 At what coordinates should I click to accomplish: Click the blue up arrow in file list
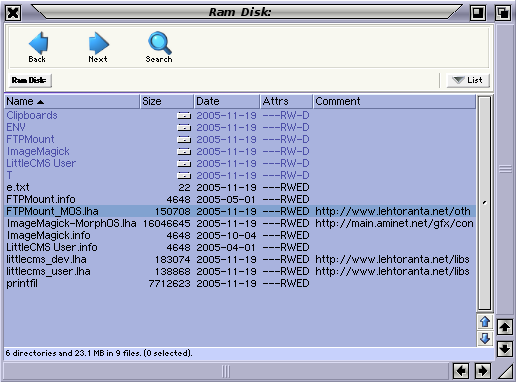tap(485, 322)
